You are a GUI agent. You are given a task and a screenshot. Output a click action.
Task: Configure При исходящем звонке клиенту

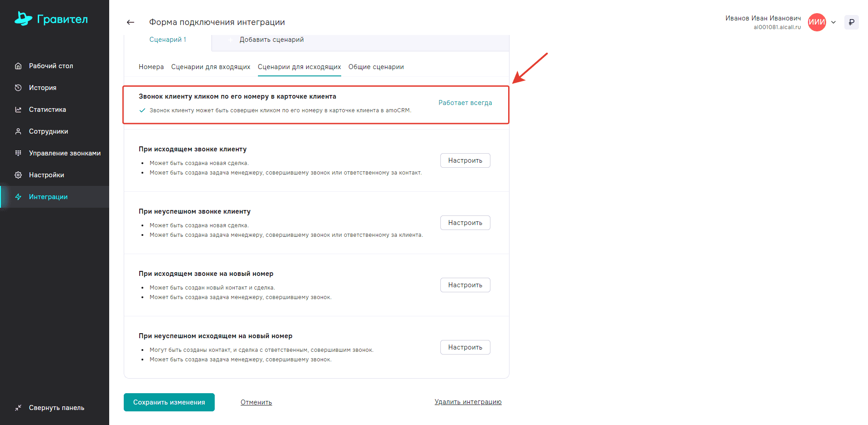coord(465,160)
